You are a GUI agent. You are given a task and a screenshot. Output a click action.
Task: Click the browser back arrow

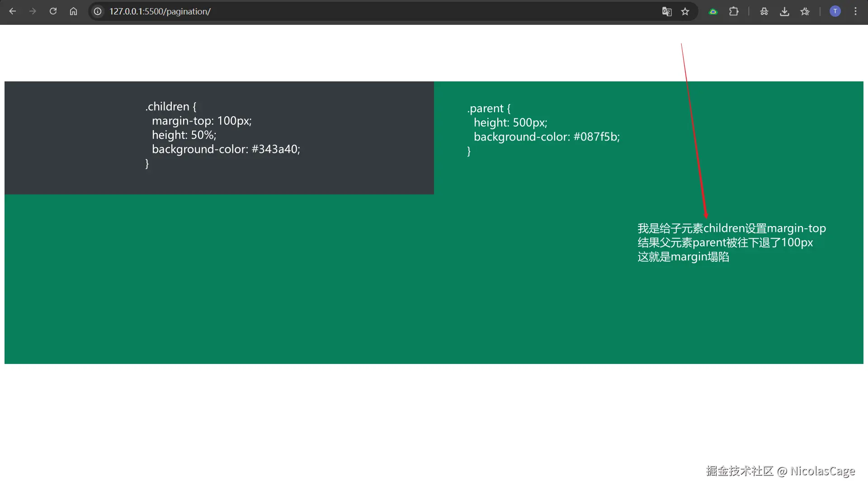13,11
